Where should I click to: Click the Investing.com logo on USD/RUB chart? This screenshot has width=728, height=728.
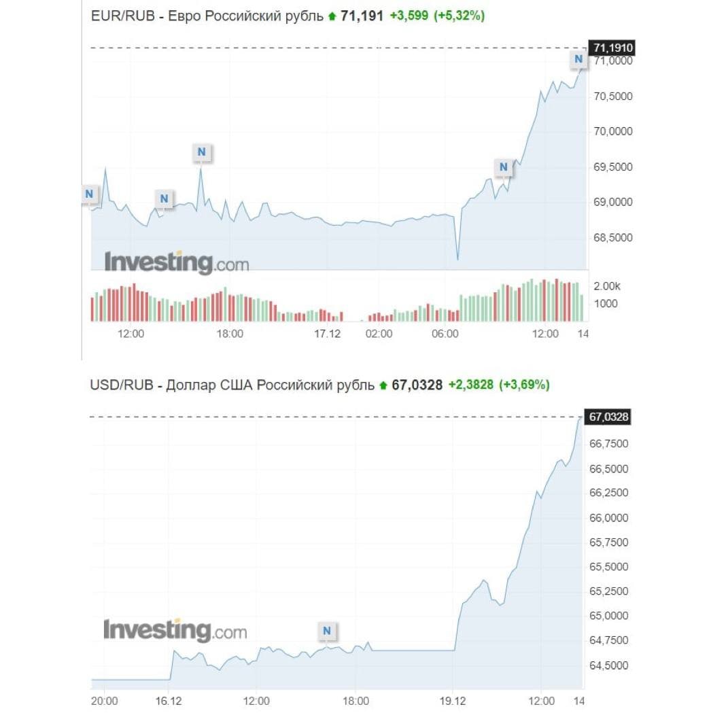point(175,630)
